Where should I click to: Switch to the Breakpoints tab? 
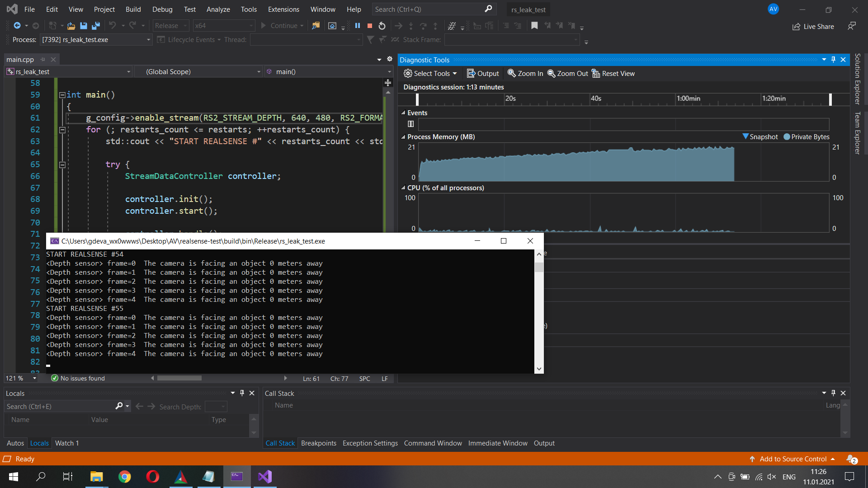pos(318,443)
